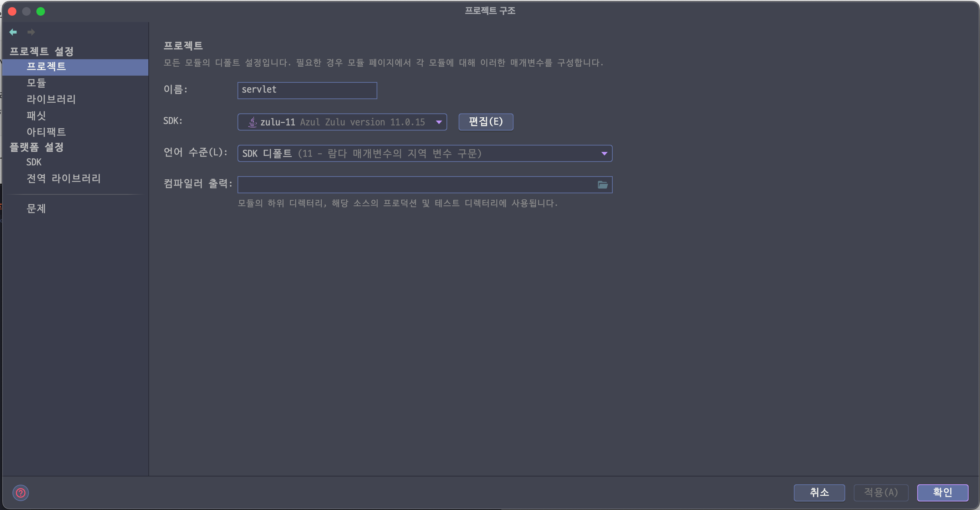Confirm with the 확인 button
Image resolution: width=980 pixels, height=510 pixels.
click(942, 493)
